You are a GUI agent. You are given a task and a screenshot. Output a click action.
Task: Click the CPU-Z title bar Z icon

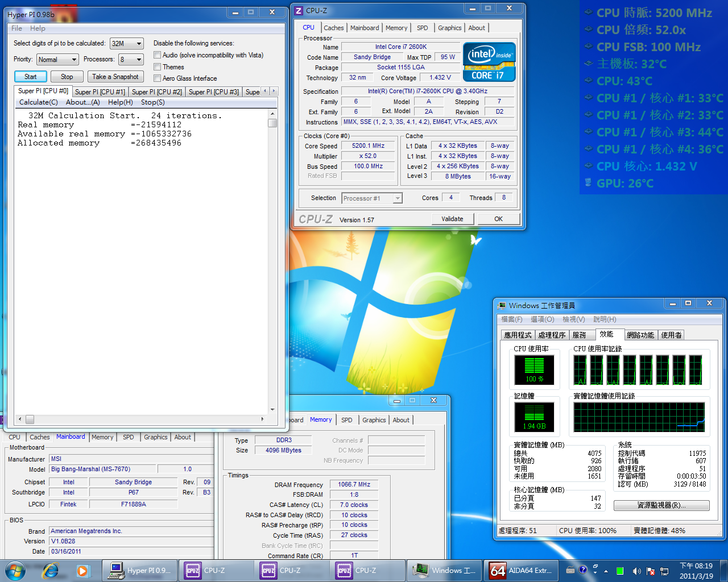pos(299,10)
